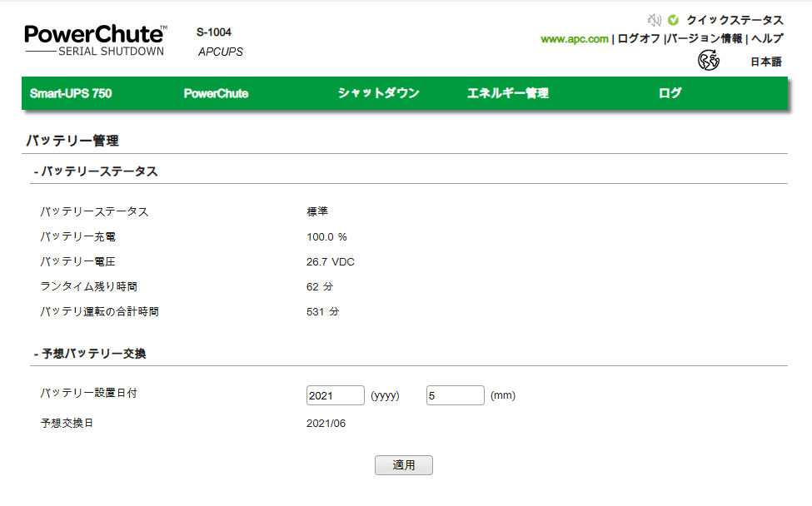Click the 26.7 VDC voltage value
This screenshot has width=812, height=506.
click(x=331, y=262)
